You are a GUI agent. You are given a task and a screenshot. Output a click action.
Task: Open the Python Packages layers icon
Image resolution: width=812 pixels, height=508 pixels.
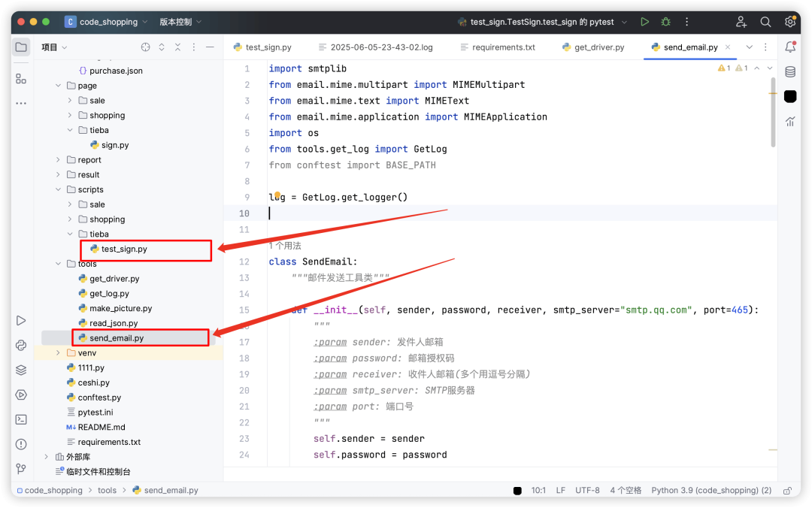tap(21, 370)
